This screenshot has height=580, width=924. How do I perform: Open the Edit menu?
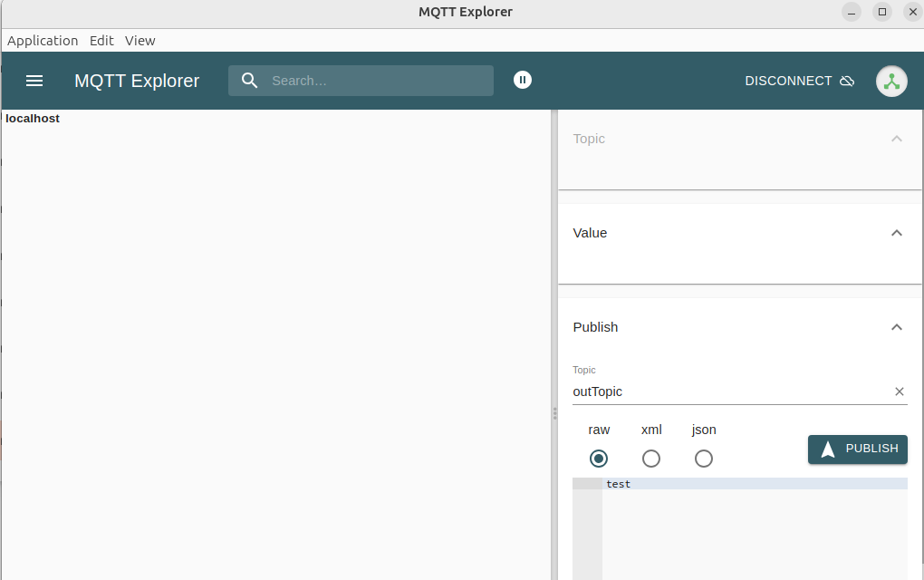[x=101, y=41]
